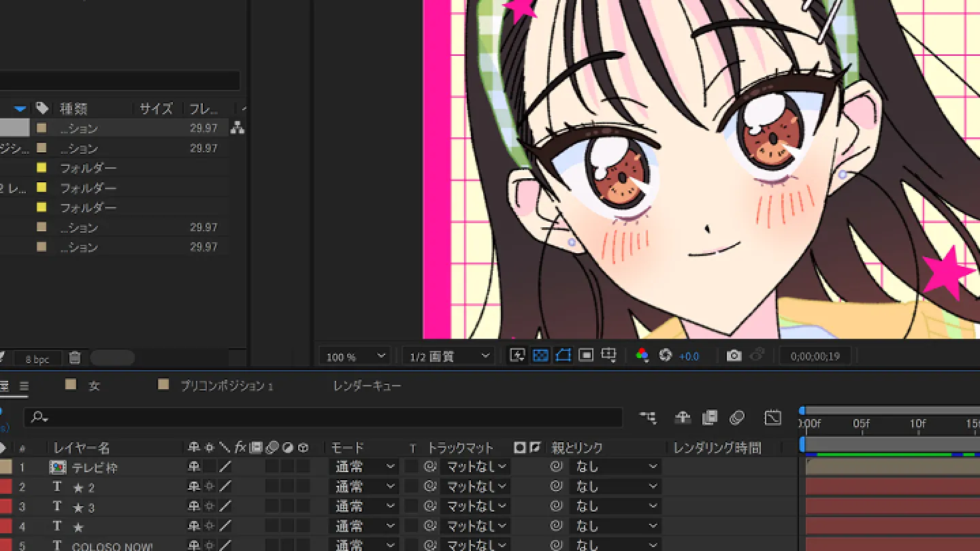
Task: Sort the Project panel by 種類 column
Action: 73,109
